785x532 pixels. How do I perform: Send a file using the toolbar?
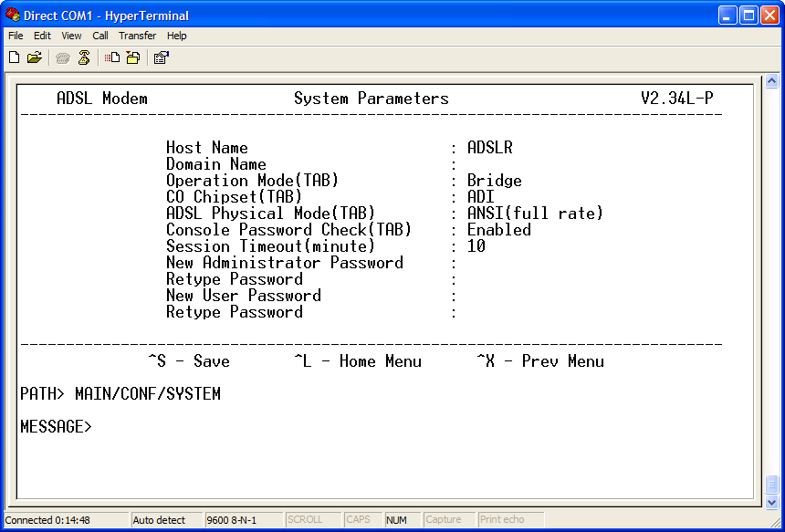click(110, 57)
